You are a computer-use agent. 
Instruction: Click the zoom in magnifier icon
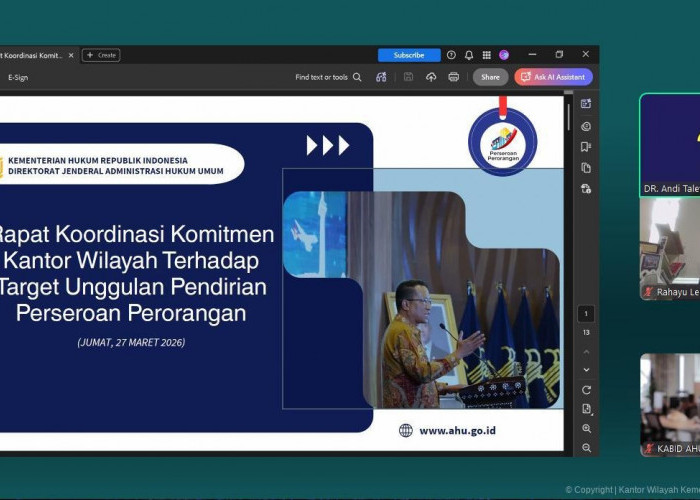(x=587, y=429)
